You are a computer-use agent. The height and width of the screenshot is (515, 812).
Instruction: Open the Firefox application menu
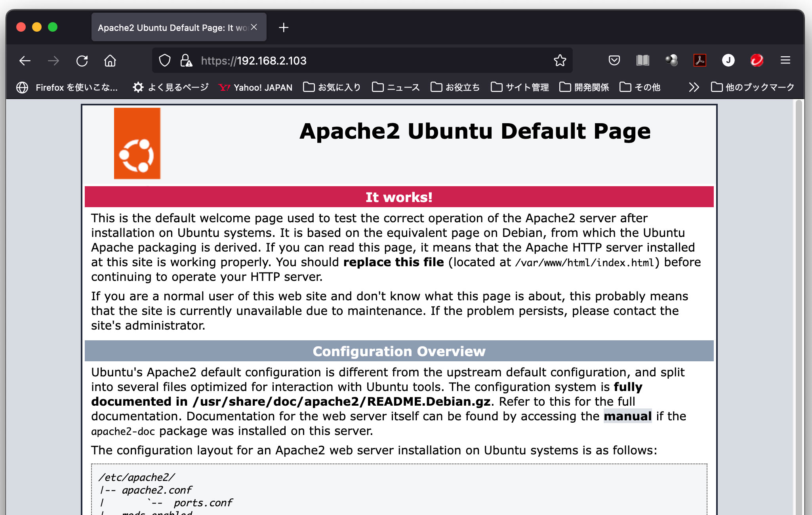pyautogui.click(x=785, y=60)
